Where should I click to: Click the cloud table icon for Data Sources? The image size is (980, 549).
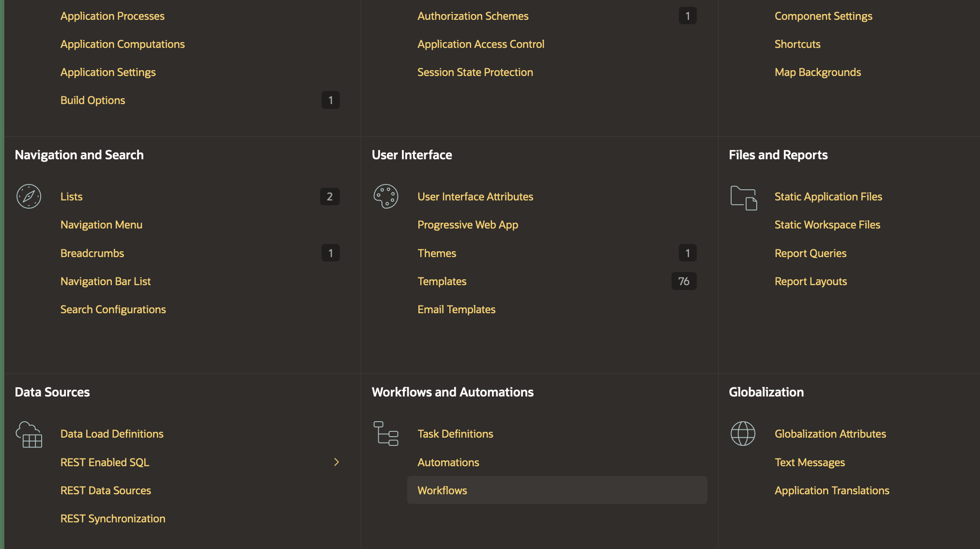[x=29, y=434]
